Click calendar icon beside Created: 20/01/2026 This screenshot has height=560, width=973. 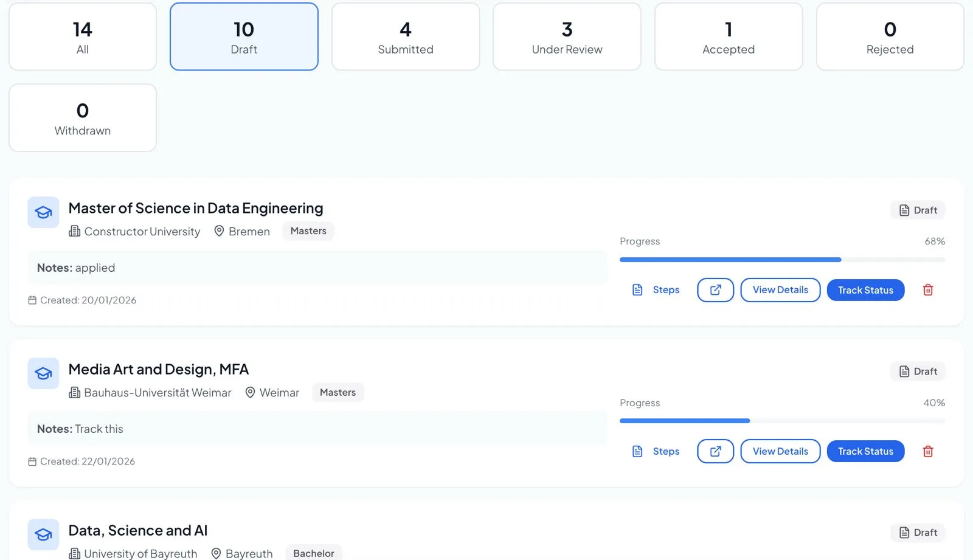(32, 300)
